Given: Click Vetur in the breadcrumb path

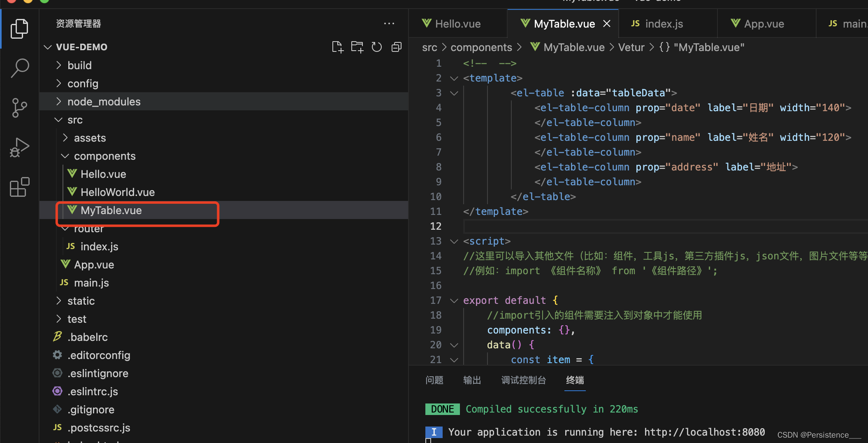Looking at the screenshot, I should [631, 47].
